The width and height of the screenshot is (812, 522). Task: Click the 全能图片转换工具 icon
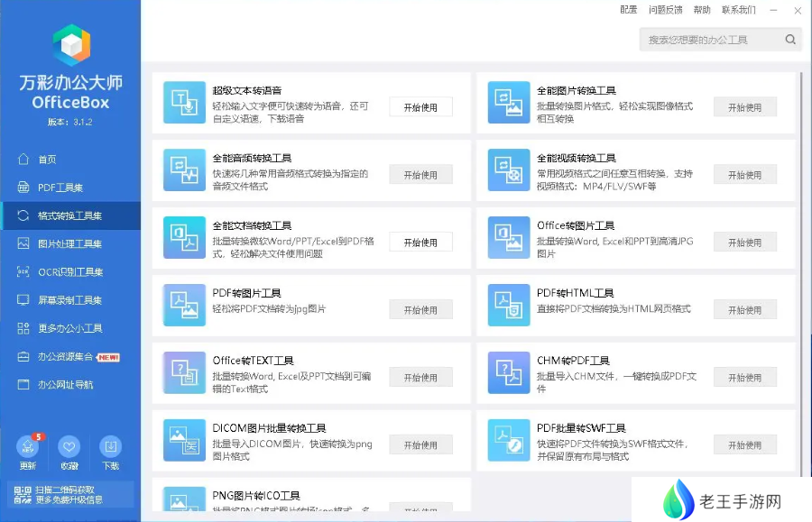click(509, 103)
